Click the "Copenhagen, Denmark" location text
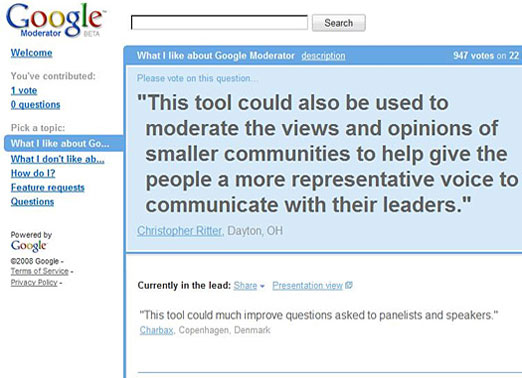This screenshot has height=378, width=522. click(x=224, y=330)
